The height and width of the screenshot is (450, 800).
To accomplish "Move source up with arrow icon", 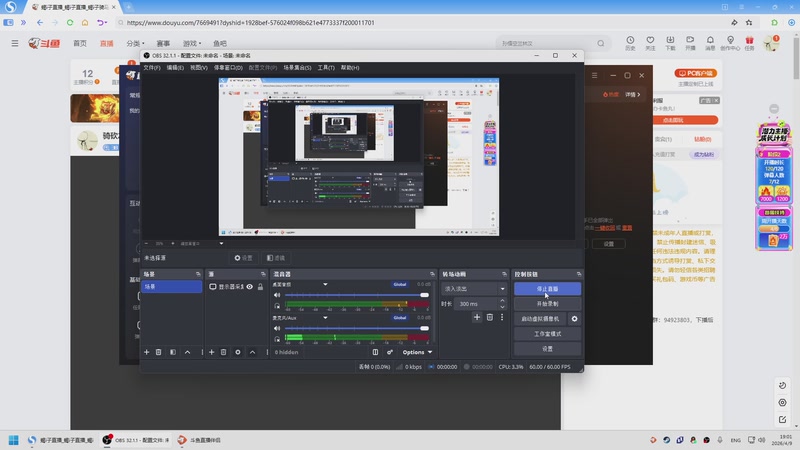I will [x=253, y=352].
